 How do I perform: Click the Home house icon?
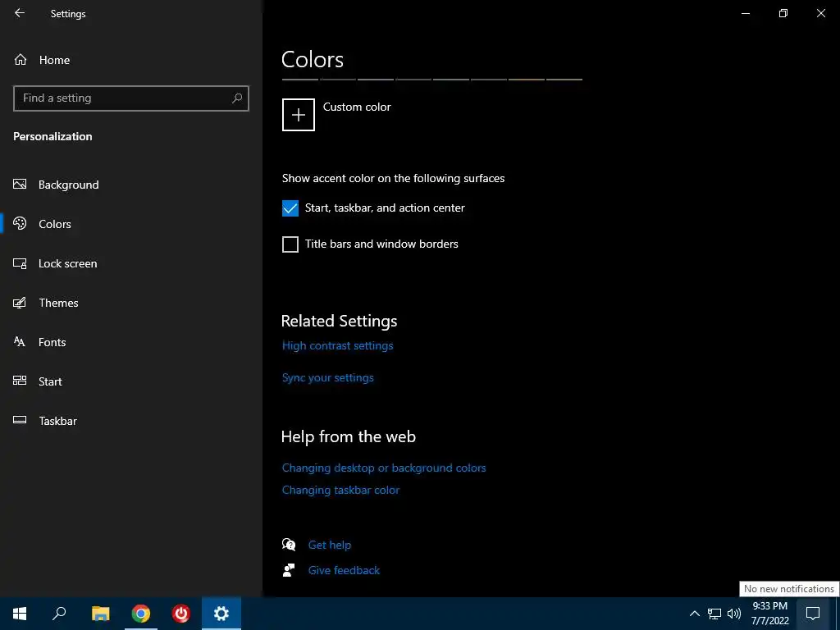pos(21,59)
